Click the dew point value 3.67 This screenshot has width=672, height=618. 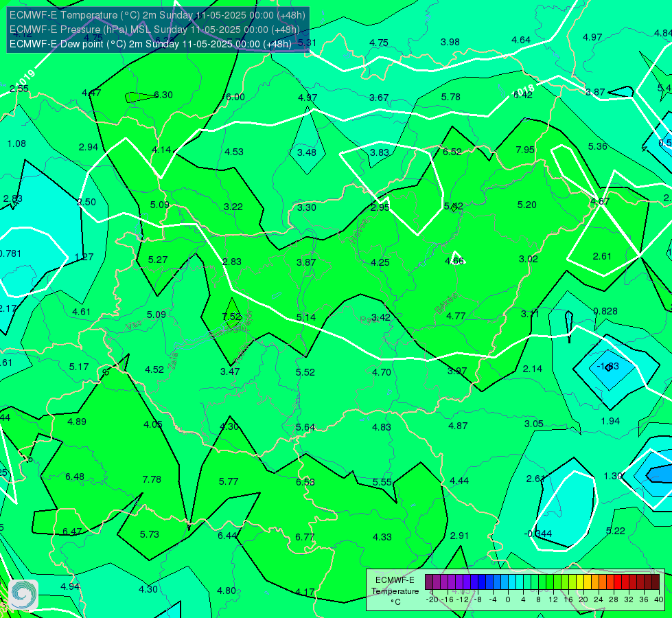379,98
